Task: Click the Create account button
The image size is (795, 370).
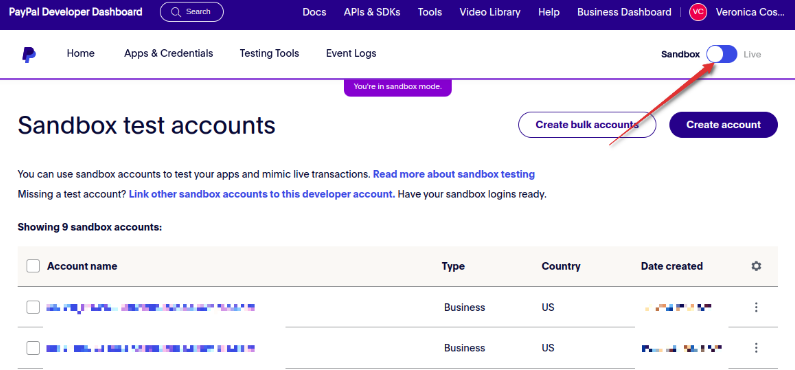Action: [x=724, y=125]
